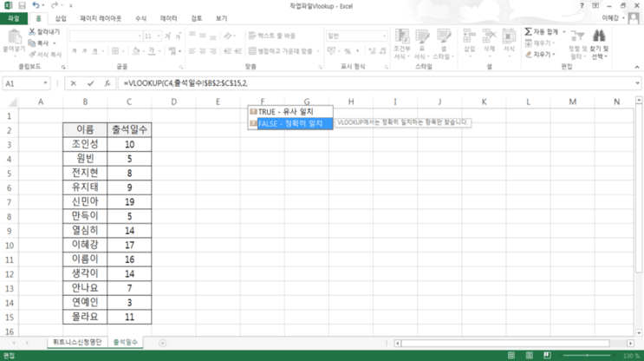Click the zoom slider in status bar

587,355
